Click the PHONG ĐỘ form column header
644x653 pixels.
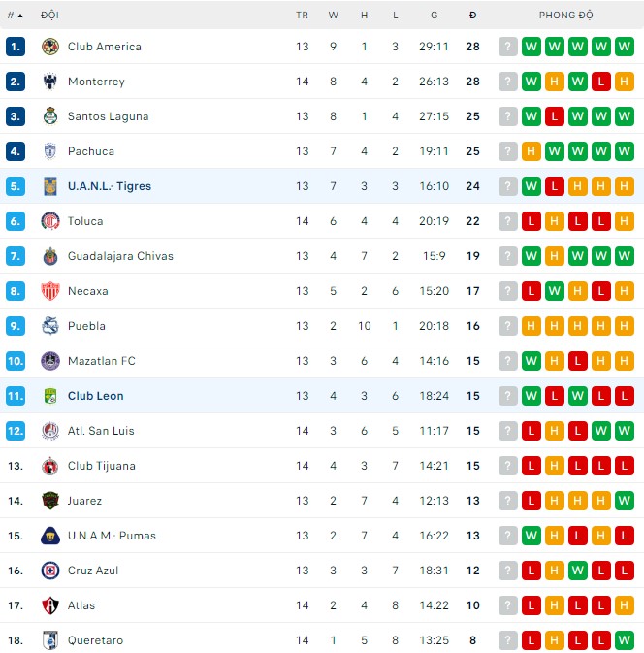(566, 16)
